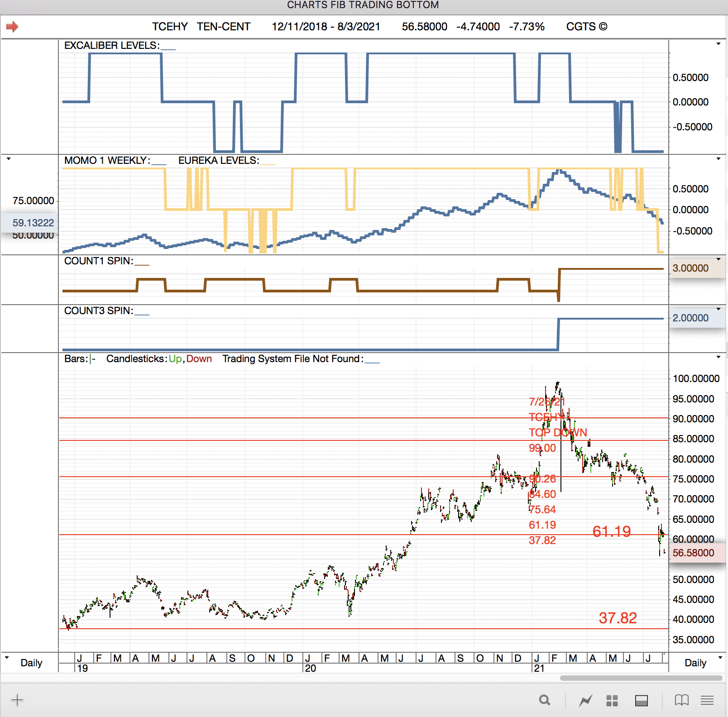Screen dimensions: 728x717
Task: Click the red arrow icon beside TCEHY
Action: pyautogui.click(x=12, y=27)
